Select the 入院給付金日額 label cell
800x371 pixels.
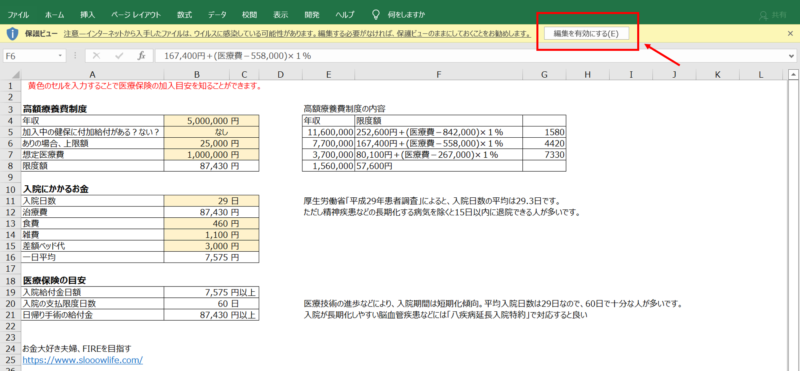point(92,291)
